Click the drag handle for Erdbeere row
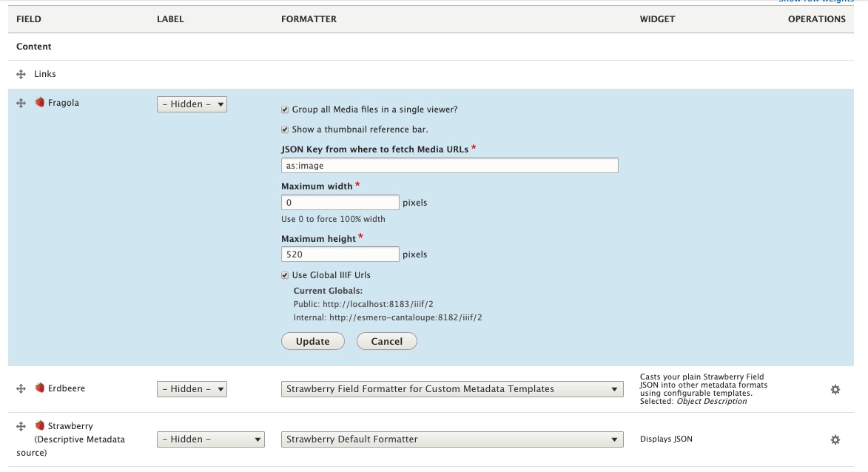Viewport: 868px width, 472px height. coord(21,388)
